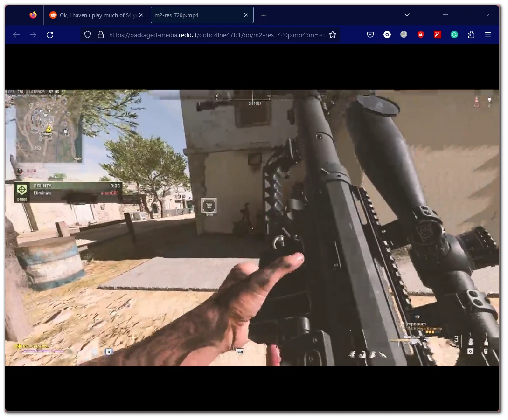Screen dimensions: 508x420
Task: Click the perk icons row in HUD
Action: (368, 355)
